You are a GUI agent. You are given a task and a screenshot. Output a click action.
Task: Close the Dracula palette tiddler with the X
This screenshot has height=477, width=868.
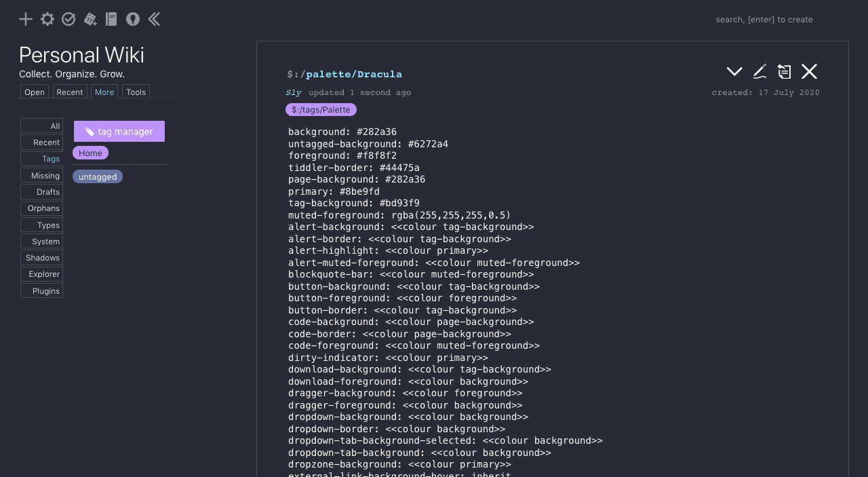click(809, 71)
